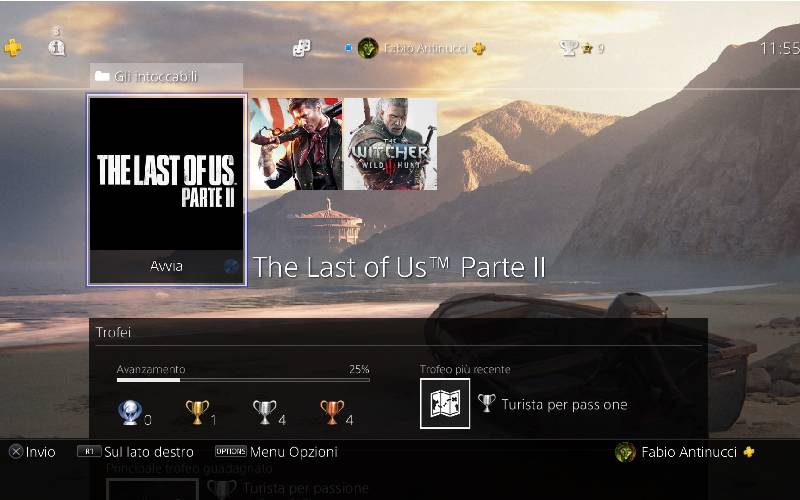The width and height of the screenshot is (800, 500).
Task: Click the bronze trophy icon
Action: tap(332, 412)
